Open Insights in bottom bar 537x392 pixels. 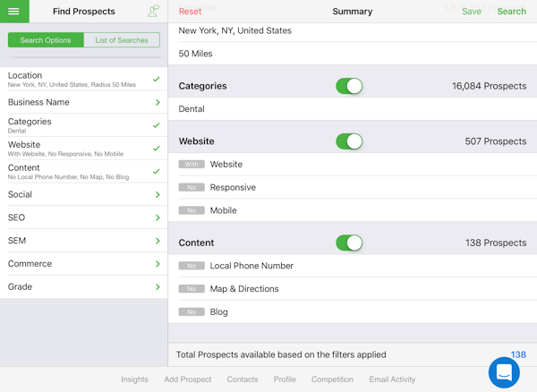(x=134, y=379)
